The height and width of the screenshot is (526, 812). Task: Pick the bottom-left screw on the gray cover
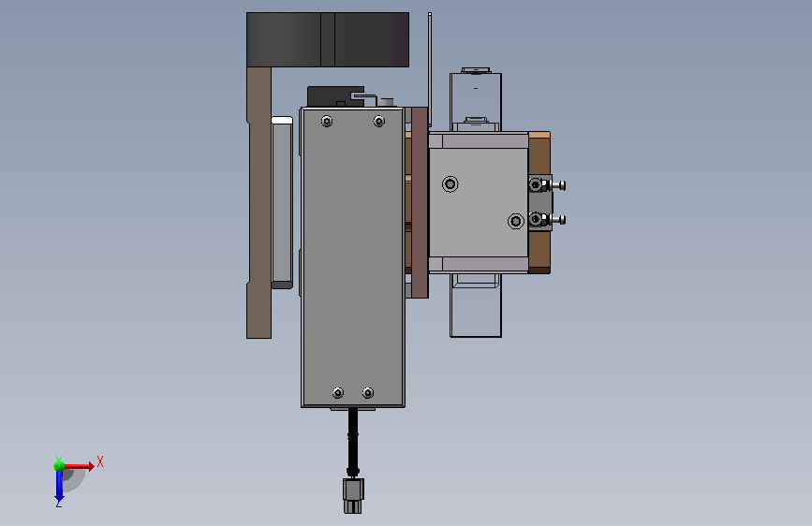338,393
